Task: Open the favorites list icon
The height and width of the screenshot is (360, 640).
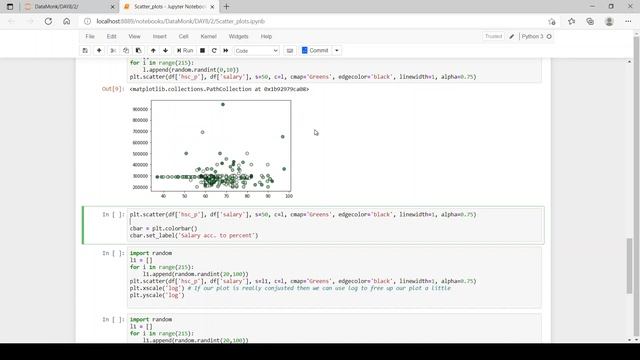Action: coord(571,21)
